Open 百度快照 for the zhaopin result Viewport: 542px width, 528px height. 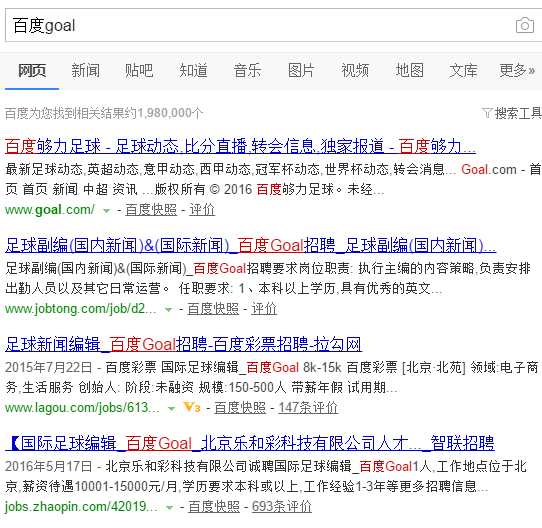(x=214, y=507)
